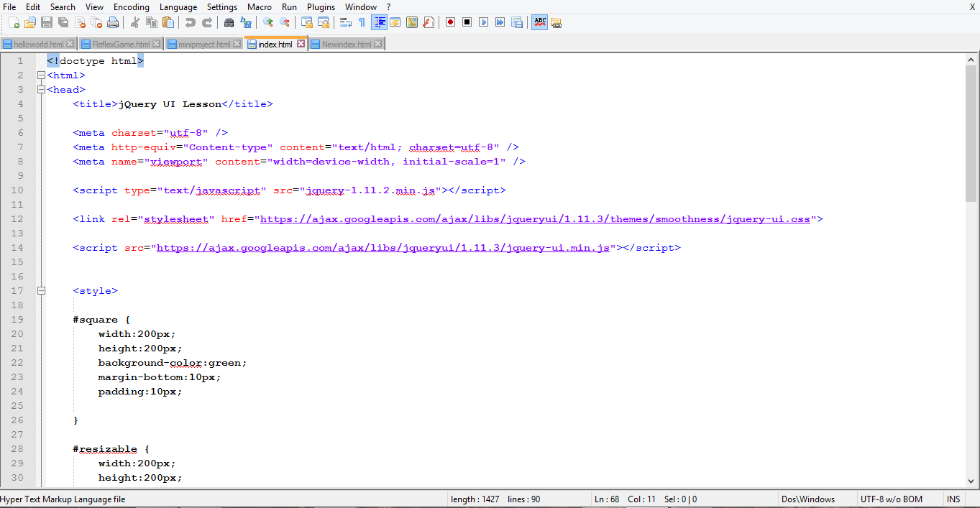Toggle show all characters pilcrow icon
This screenshot has height=508, width=980.
[362, 22]
